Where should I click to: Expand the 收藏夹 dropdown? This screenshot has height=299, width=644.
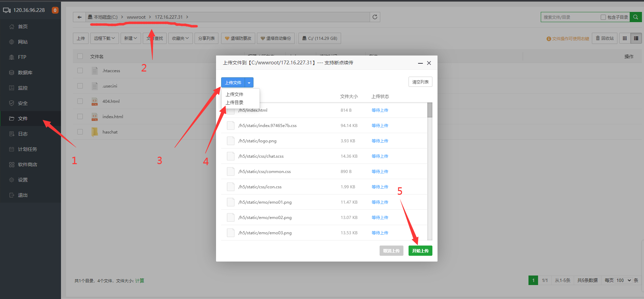tap(180, 38)
